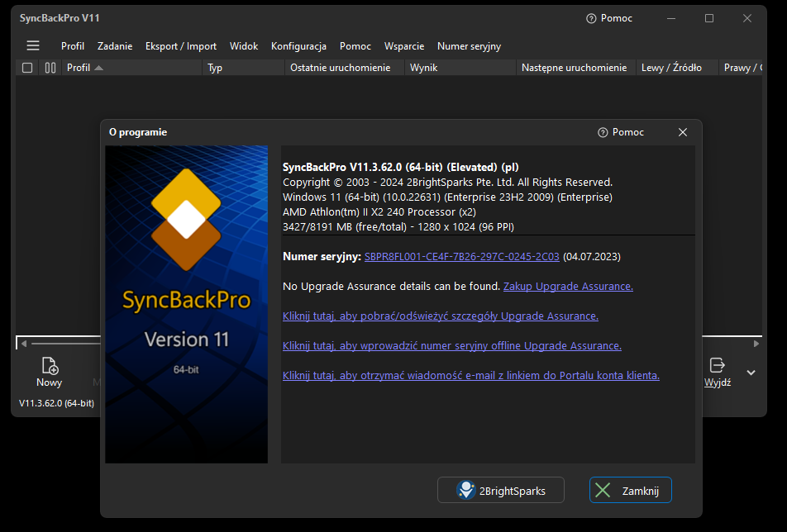Click link to pobrać/odświeżyć szczegóły Upgrade Assurance
The image size is (787, 532).
pyautogui.click(x=440, y=316)
